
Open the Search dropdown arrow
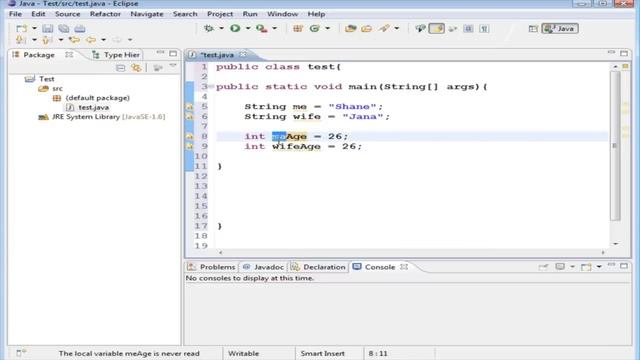[397, 29]
